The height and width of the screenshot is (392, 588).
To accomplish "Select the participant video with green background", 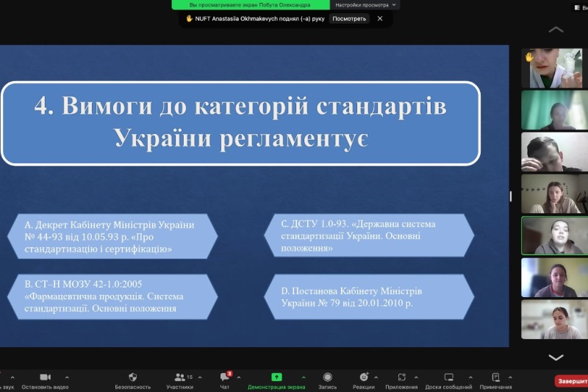I will tap(555, 110).
